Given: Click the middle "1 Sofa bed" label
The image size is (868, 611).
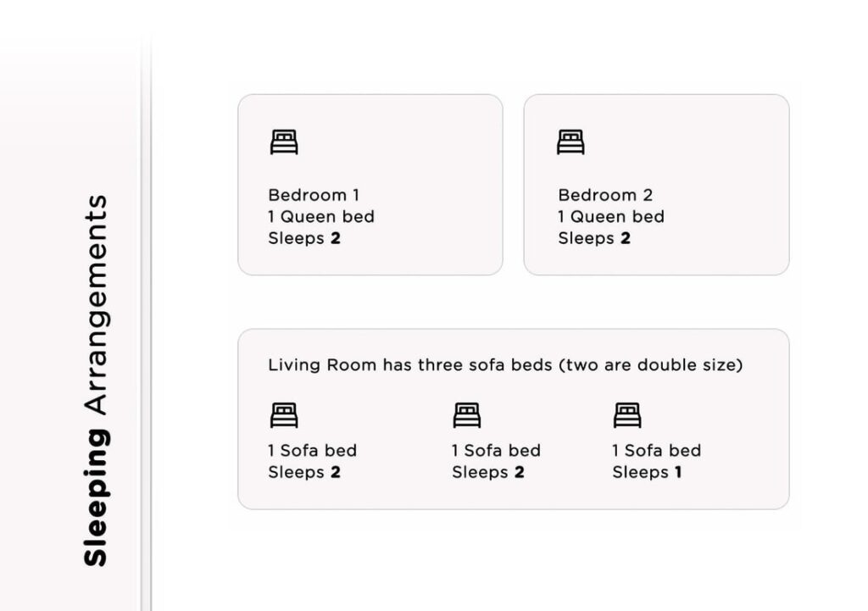Looking at the screenshot, I should (x=496, y=451).
